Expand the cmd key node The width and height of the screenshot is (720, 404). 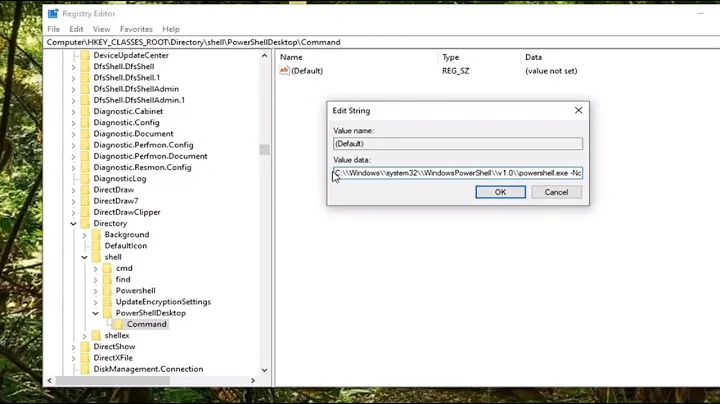(x=96, y=268)
